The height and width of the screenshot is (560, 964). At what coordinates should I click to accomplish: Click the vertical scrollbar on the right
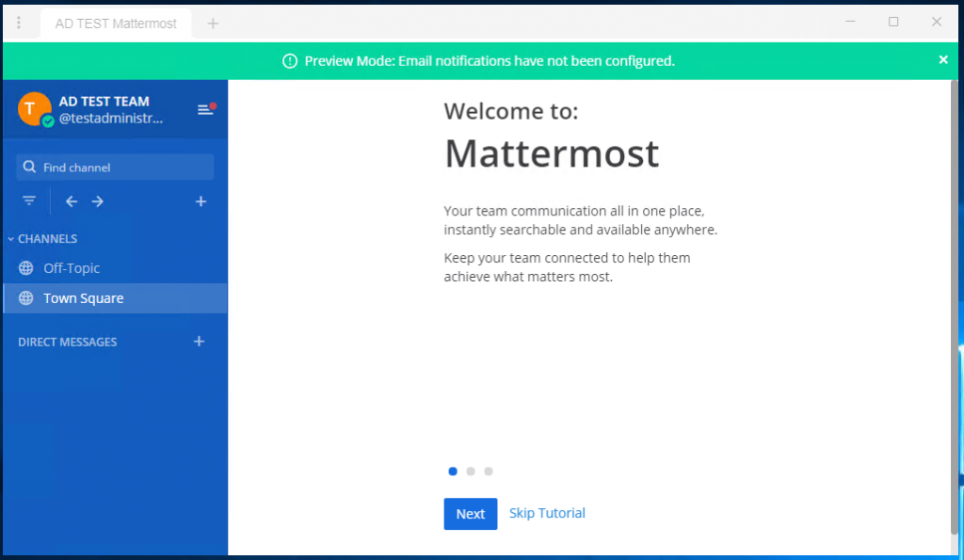[954, 308]
